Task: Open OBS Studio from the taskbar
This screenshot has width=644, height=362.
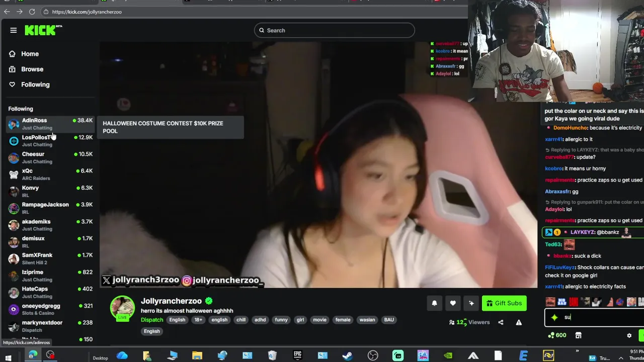Action: (373, 356)
